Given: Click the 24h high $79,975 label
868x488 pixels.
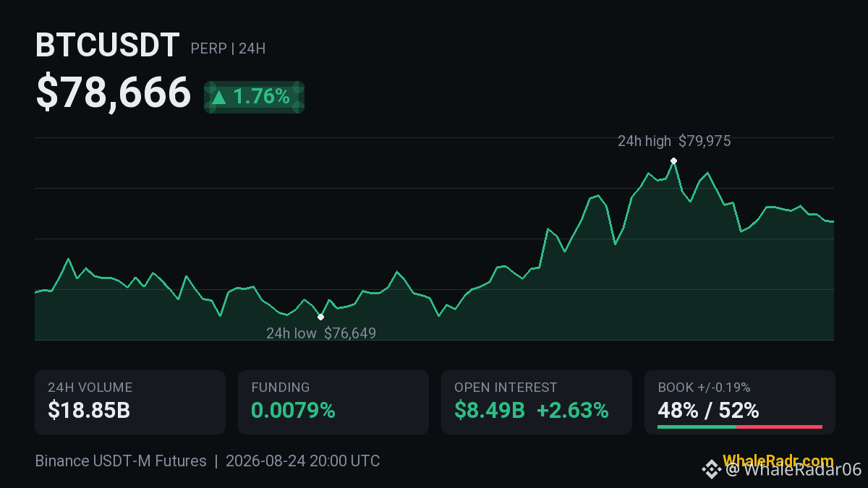Looking at the screenshot, I should (674, 141).
